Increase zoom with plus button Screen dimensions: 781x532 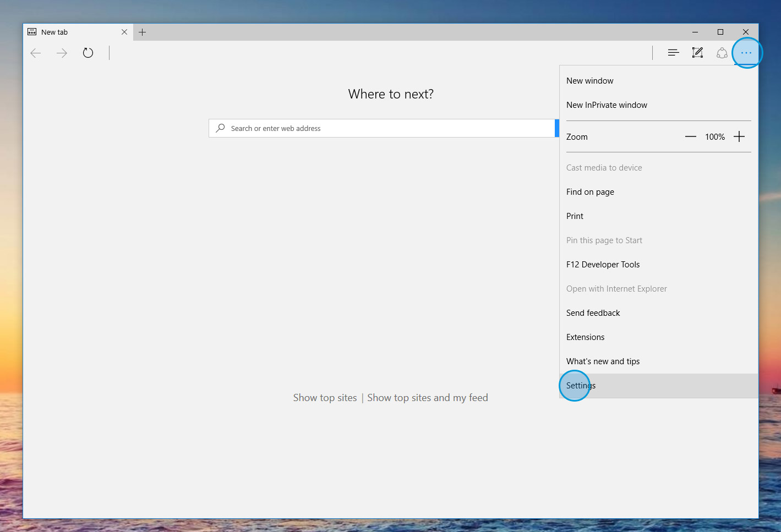pyautogui.click(x=739, y=136)
